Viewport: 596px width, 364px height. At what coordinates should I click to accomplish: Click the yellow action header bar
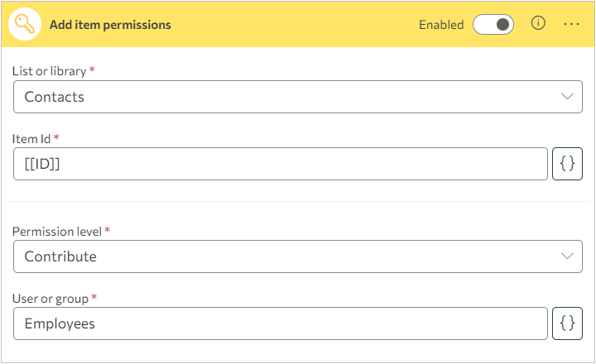(298, 24)
